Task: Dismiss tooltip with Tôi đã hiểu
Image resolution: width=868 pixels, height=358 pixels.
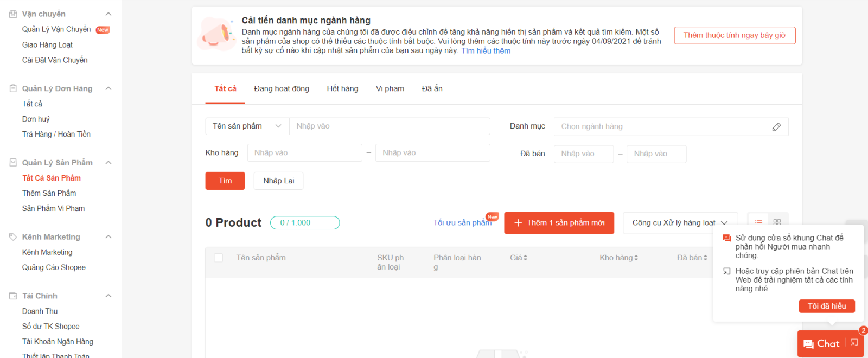Action: click(x=826, y=306)
